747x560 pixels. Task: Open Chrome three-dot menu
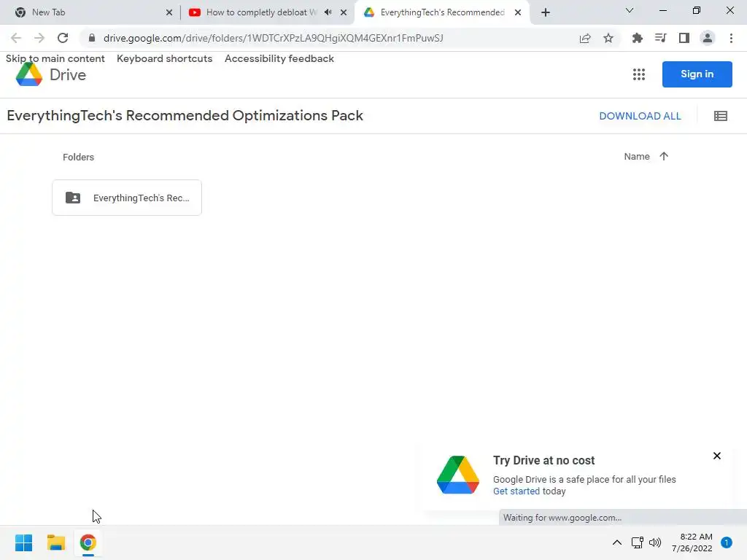tap(731, 38)
